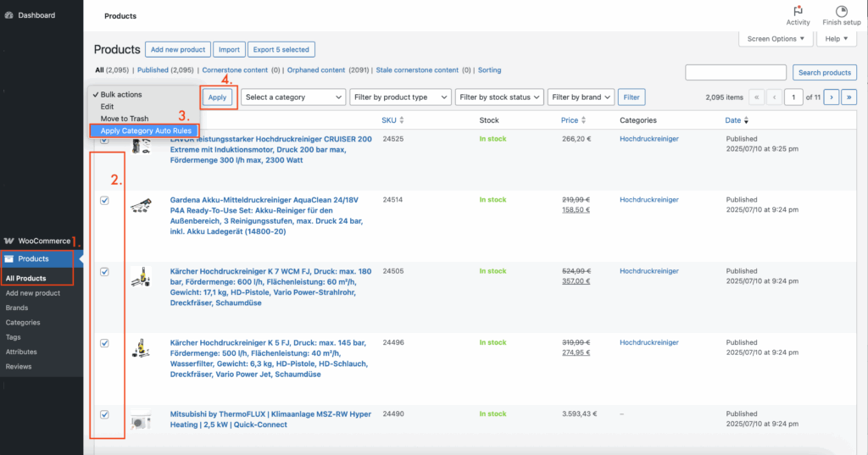
Task: Open Categories sidebar item
Action: 23,322
